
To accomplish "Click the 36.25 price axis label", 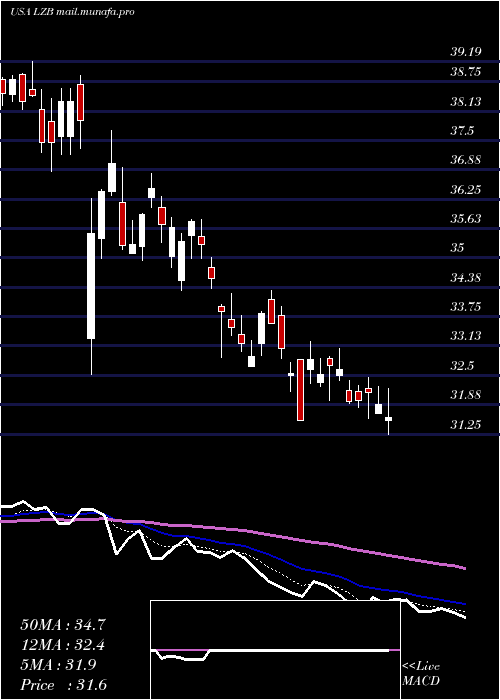I will tap(466, 190).
